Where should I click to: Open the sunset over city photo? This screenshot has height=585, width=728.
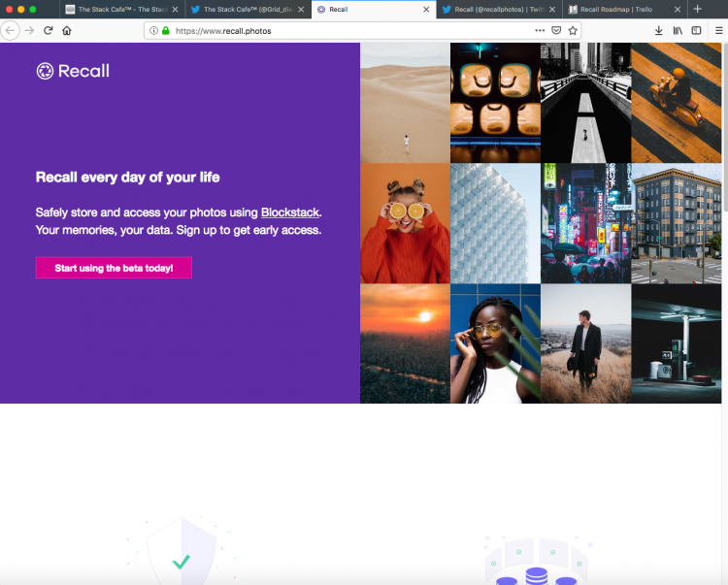(x=405, y=343)
